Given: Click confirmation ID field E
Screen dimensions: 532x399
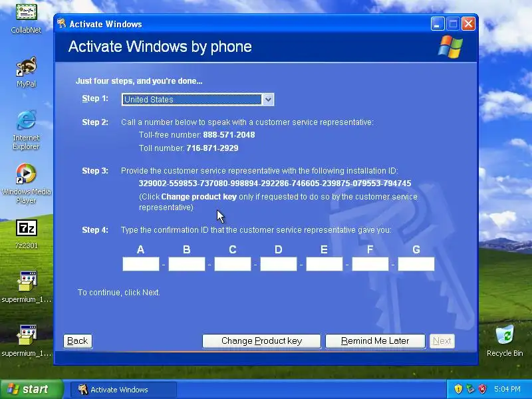Looking at the screenshot, I should (x=325, y=264).
